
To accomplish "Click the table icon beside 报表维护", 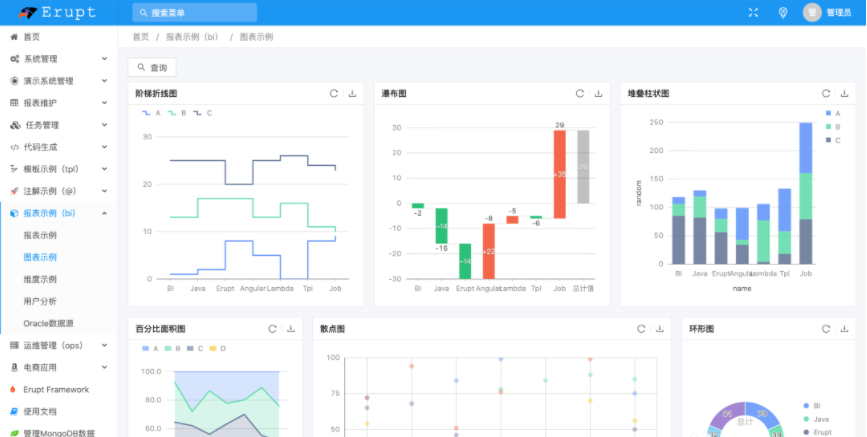I will pyautogui.click(x=14, y=103).
